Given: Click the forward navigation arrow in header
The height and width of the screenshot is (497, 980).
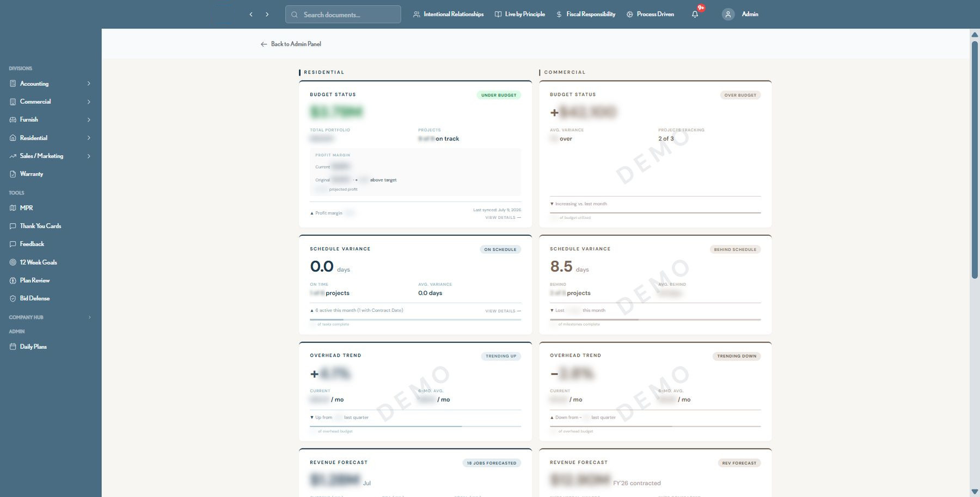Looking at the screenshot, I should [x=267, y=15].
